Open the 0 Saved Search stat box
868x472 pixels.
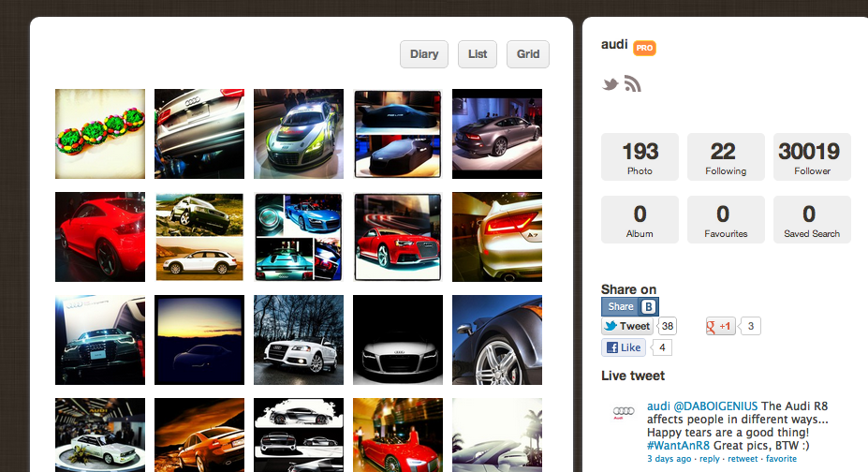[x=812, y=220]
